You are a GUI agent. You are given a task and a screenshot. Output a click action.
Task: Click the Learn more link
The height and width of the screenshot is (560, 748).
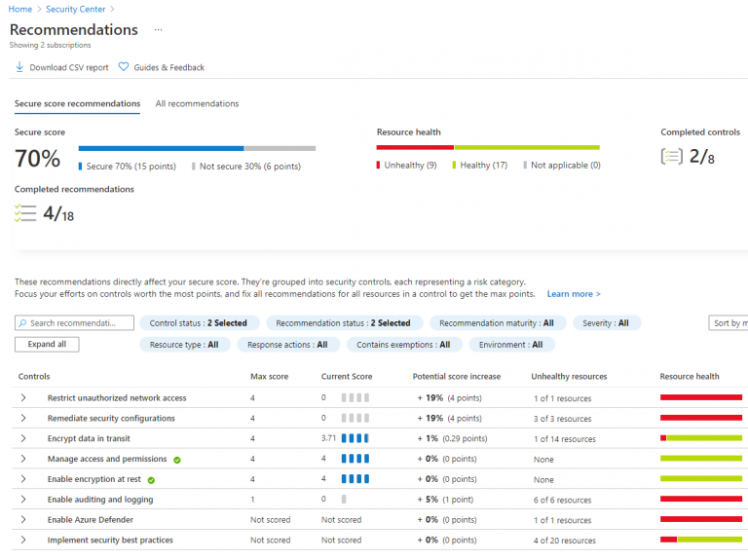pyautogui.click(x=574, y=294)
